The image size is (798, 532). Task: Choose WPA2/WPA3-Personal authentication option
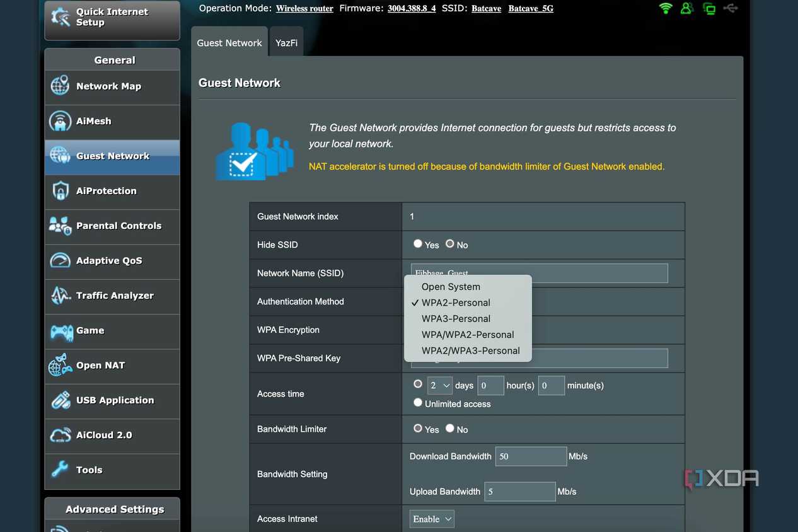tap(468, 350)
